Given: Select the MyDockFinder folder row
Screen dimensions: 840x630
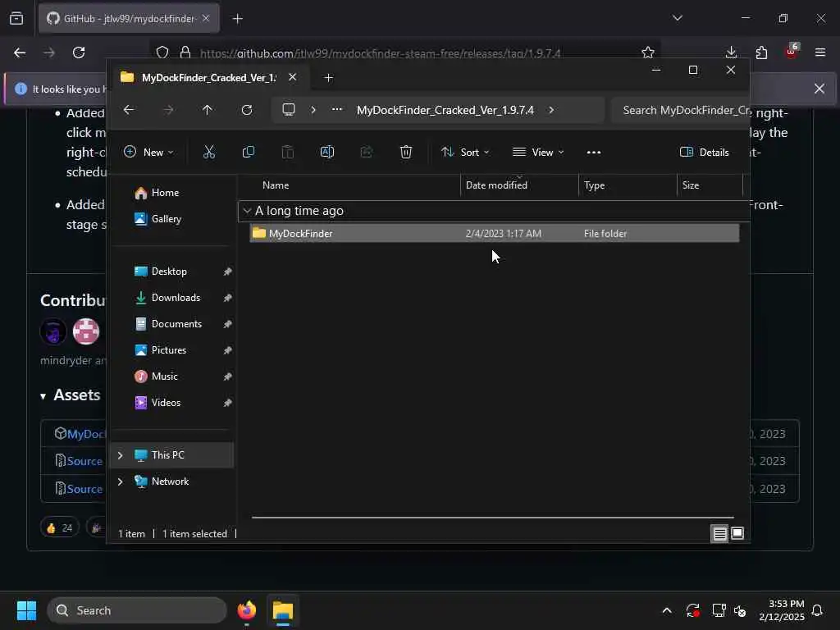Looking at the screenshot, I should point(494,234).
